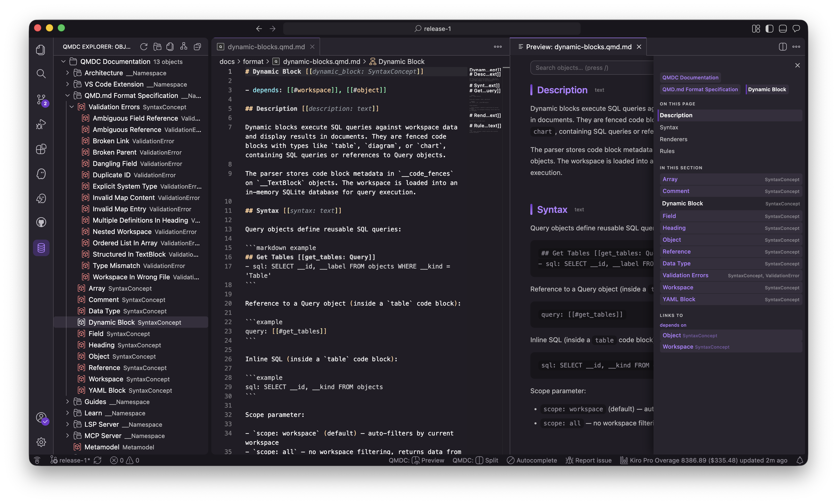This screenshot has height=504, width=837.
Task: Open the Manage settings gear
Action: coord(41,442)
